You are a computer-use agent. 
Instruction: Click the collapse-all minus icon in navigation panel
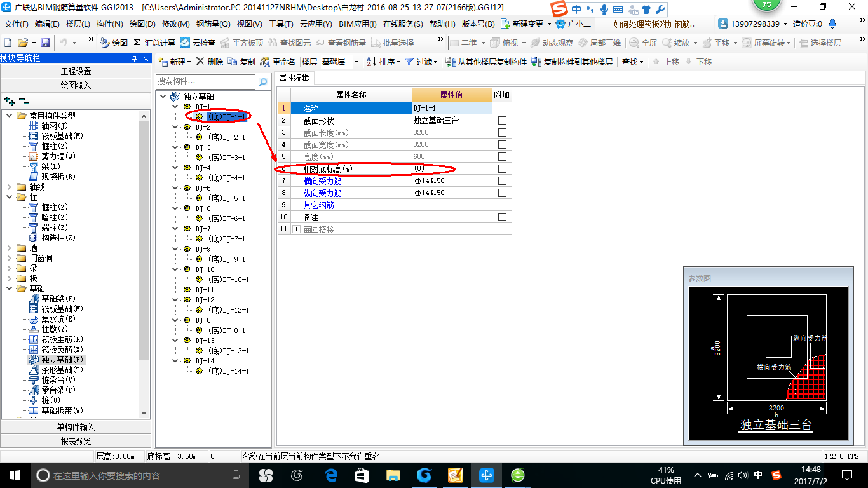24,101
